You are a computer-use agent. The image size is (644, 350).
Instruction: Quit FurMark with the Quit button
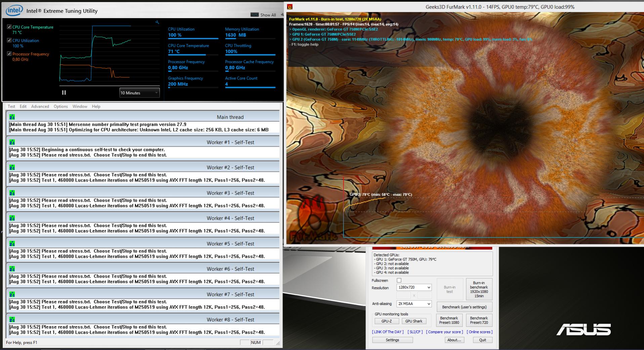click(x=482, y=340)
